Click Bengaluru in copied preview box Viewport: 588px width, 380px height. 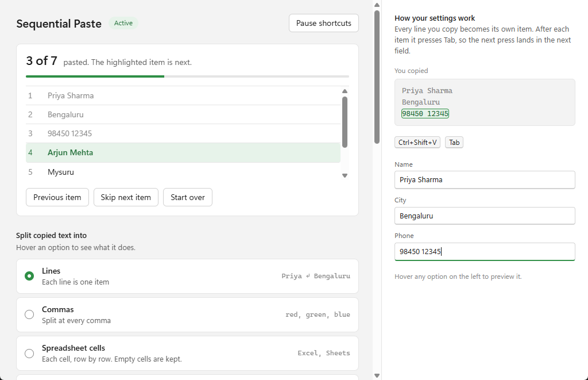tap(421, 102)
